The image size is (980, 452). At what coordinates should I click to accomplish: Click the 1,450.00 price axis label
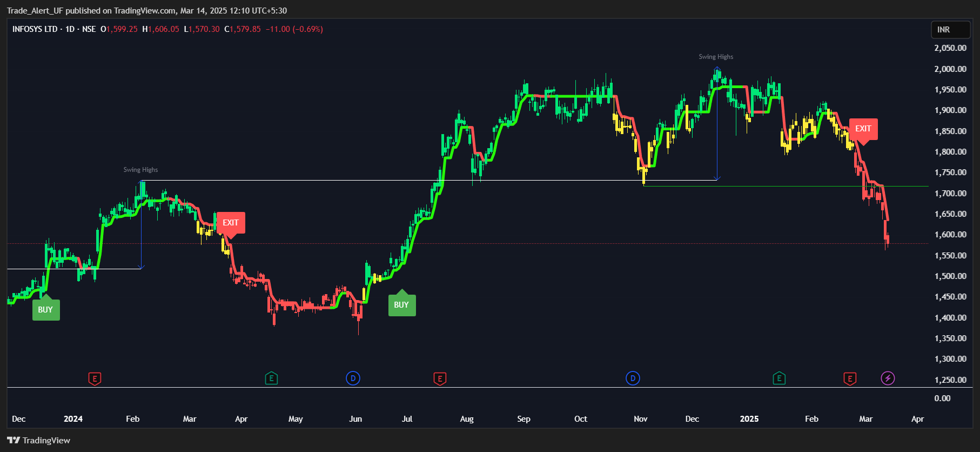[950, 297]
